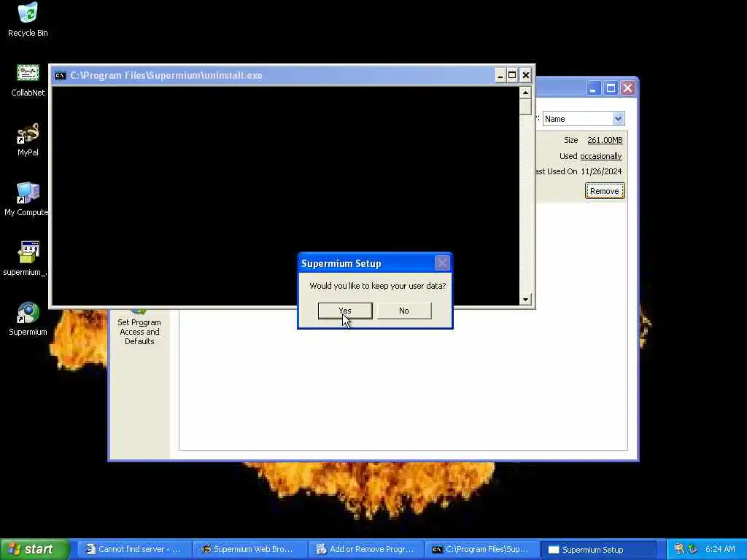Screen dimensions: 747x560
Task: Minimize the Add or Remove Programs window
Action: (x=594, y=88)
